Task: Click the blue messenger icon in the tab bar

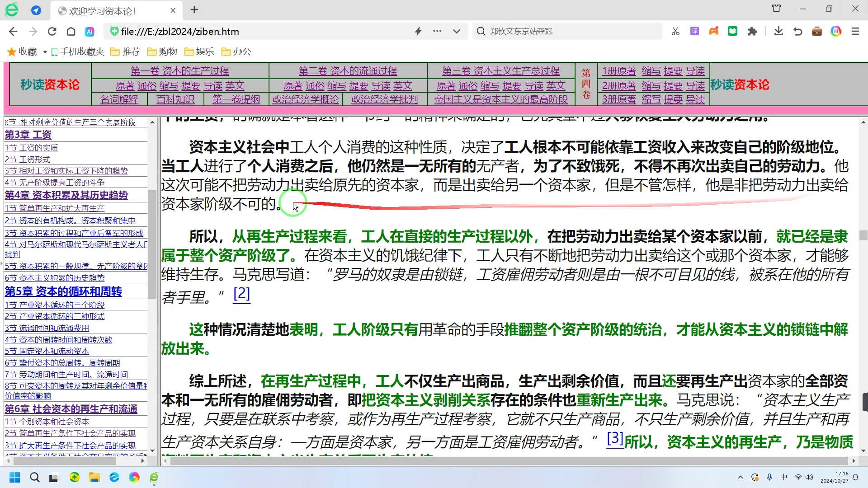Action: [x=36, y=10]
